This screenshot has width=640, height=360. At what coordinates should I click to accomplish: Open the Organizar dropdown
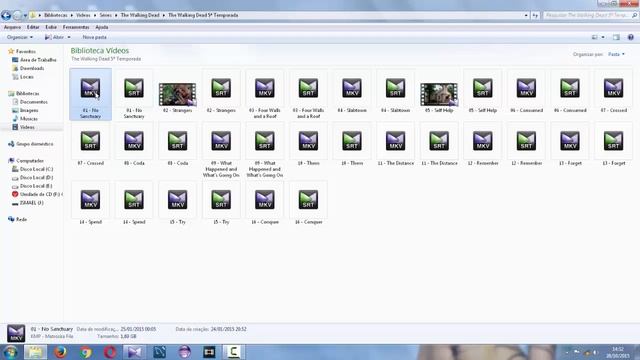point(20,37)
